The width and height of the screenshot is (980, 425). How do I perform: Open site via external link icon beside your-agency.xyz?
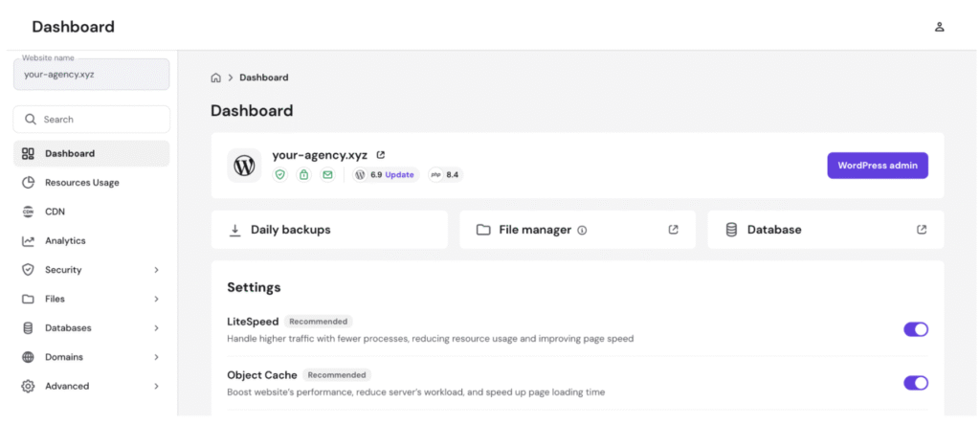381,155
